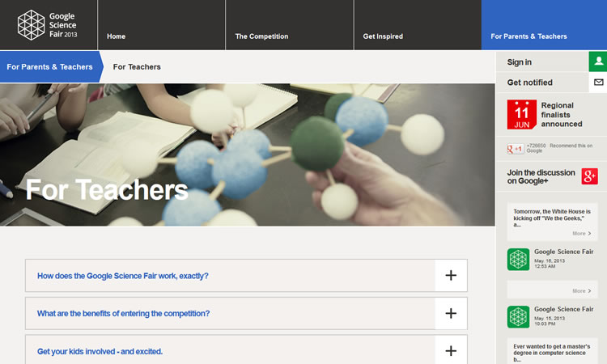607x364 pixels.
Task: Click the red 11 JUN calendar icon
Action: tap(522, 115)
